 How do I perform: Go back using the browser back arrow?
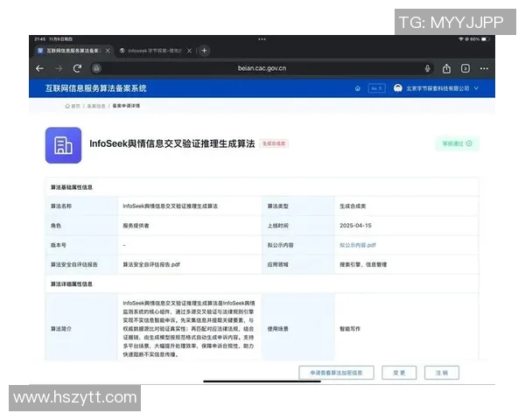tap(39, 68)
